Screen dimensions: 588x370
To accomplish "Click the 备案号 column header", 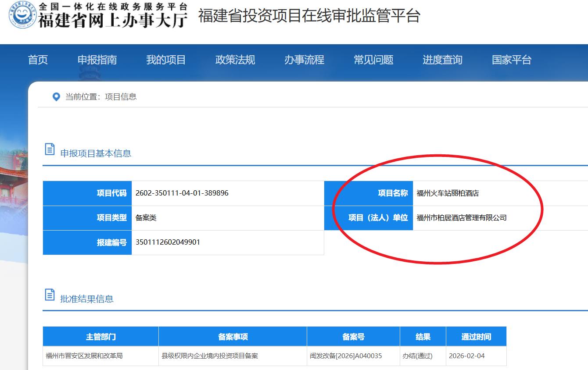I will tap(353, 337).
